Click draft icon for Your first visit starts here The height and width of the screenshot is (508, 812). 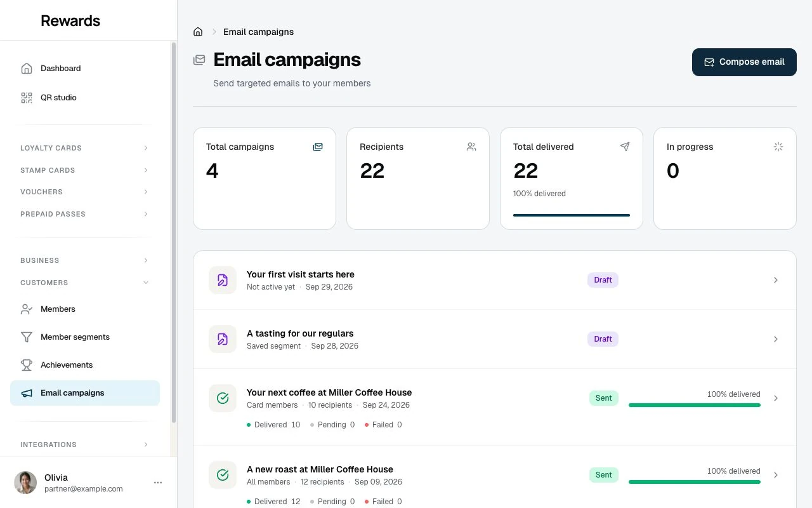pyautogui.click(x=223, y=280)
